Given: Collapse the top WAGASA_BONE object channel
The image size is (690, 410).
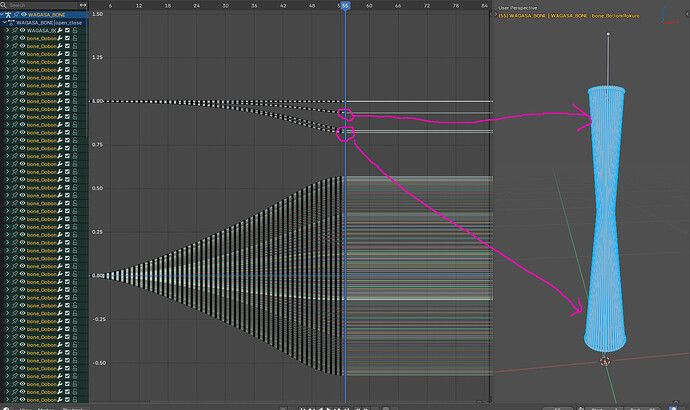Looking at the screenshot, I should [2, 15].
